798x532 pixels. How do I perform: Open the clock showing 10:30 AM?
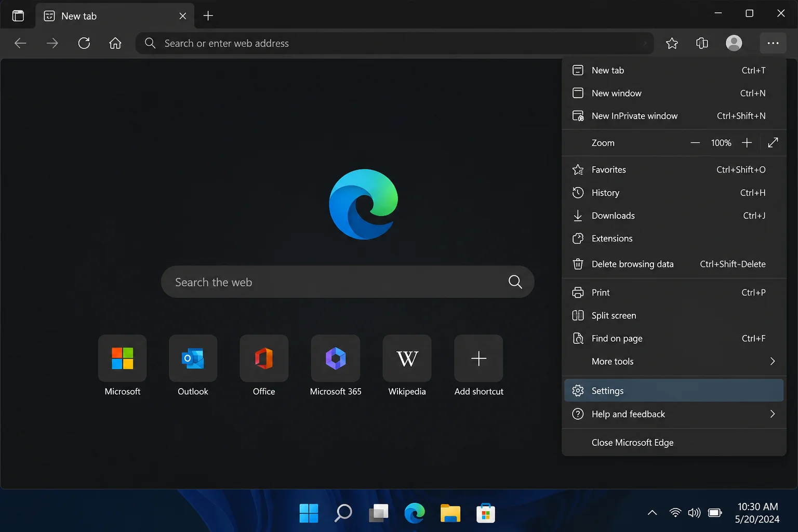[757, 513]
